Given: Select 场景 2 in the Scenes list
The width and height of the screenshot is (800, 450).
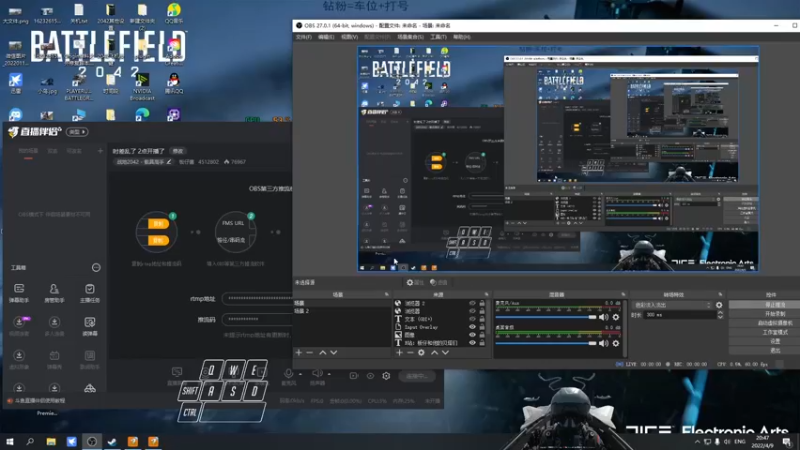Looking at the screenshot, I should [341, 311].
